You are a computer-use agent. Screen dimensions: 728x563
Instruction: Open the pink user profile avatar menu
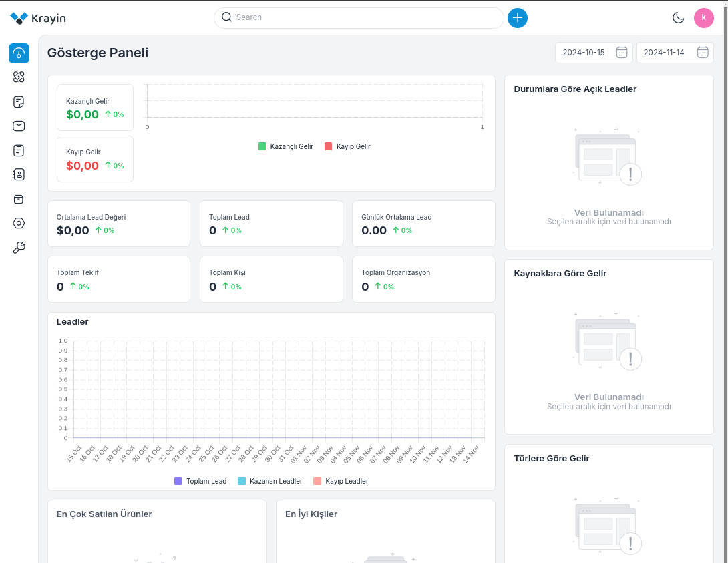point(703,18)
